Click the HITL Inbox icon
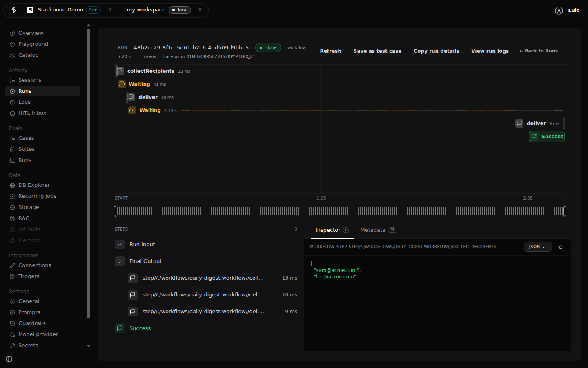This screenshot has height=368, width=588. [x=12, y=113]
